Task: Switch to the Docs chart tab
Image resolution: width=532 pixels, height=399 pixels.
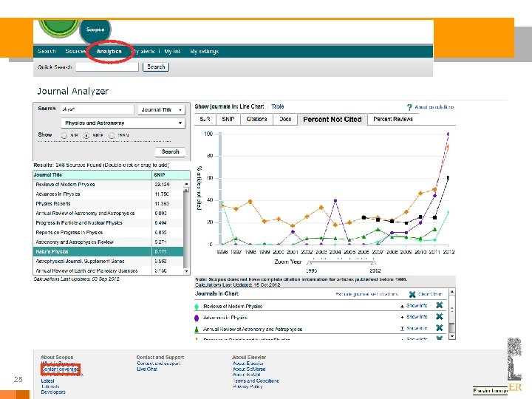Action: [285, 119]
